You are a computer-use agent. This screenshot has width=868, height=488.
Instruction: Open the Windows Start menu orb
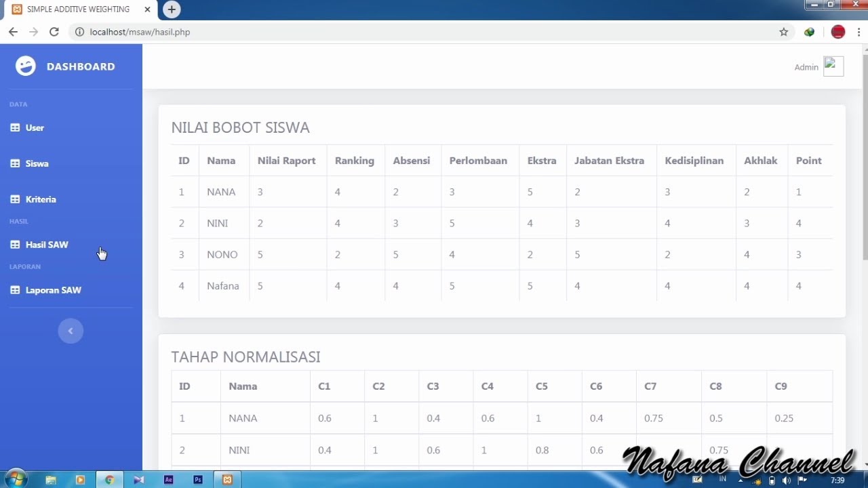[x=16, y=479]
